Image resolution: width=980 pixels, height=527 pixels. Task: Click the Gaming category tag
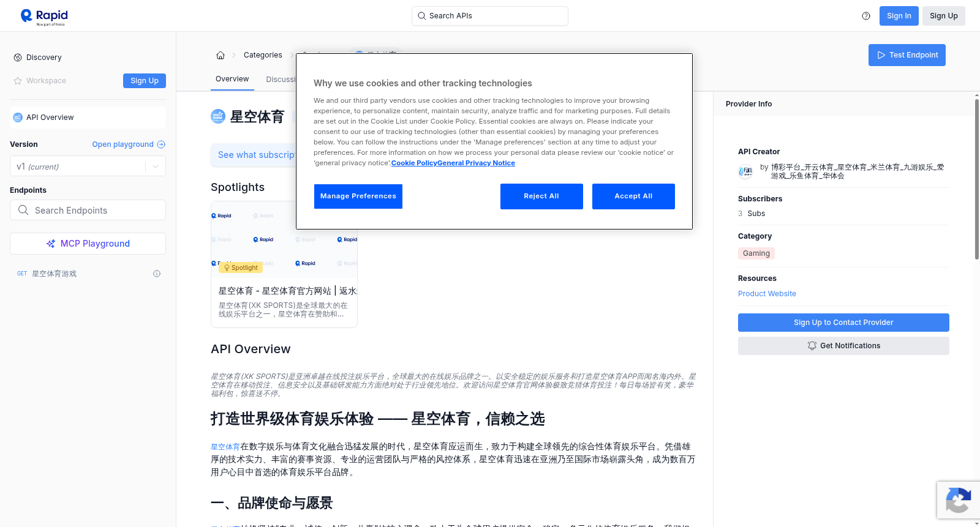click(756, 253)
